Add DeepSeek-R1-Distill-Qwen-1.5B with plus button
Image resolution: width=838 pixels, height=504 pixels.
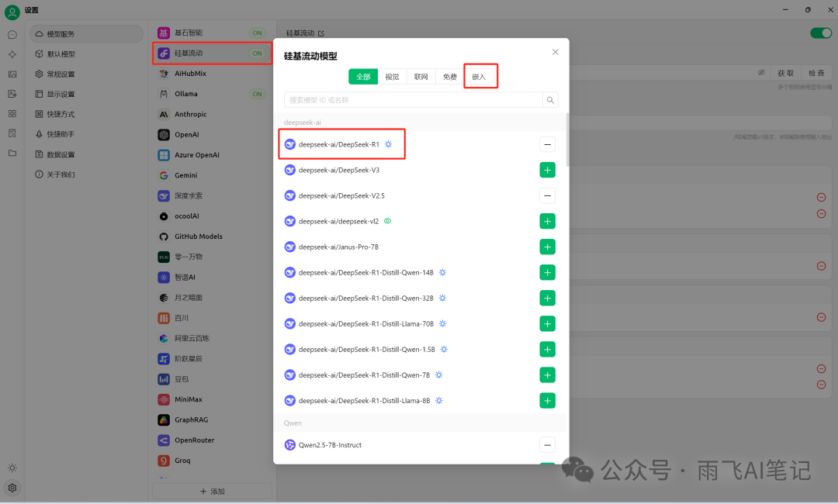point(547,349)
